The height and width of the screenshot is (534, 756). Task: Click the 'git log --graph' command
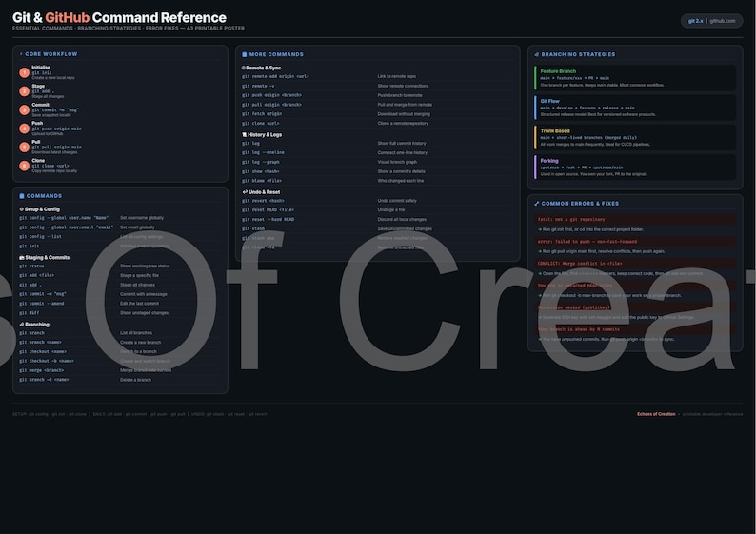tap(261, 162)
